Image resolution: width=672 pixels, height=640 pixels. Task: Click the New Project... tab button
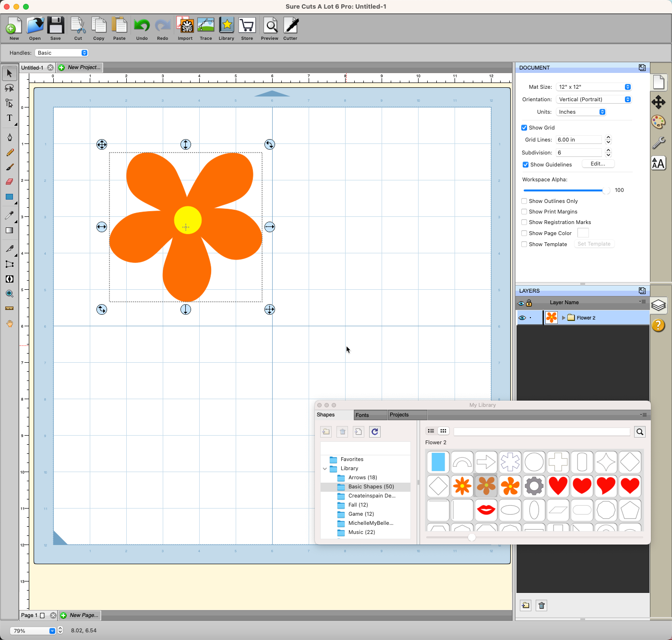pos(80,68)
